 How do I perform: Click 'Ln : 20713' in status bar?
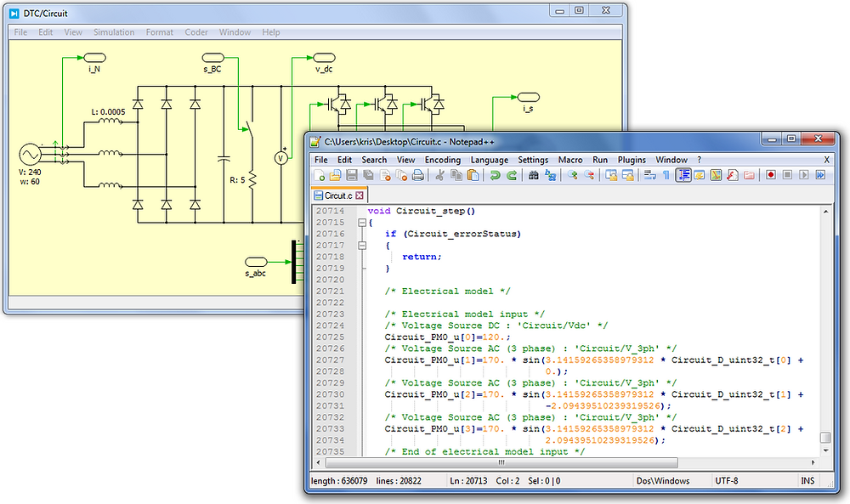(468, 481)
